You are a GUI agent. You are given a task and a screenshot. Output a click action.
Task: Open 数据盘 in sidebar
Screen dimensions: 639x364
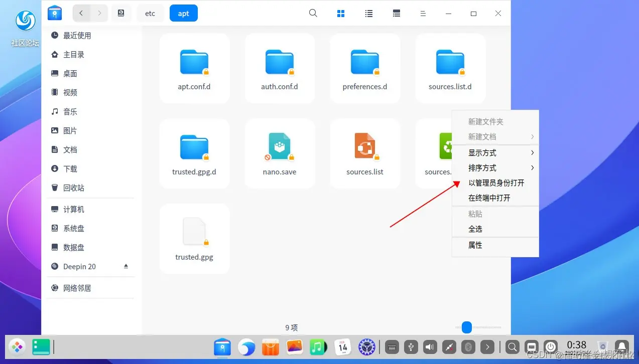[91, 248]
